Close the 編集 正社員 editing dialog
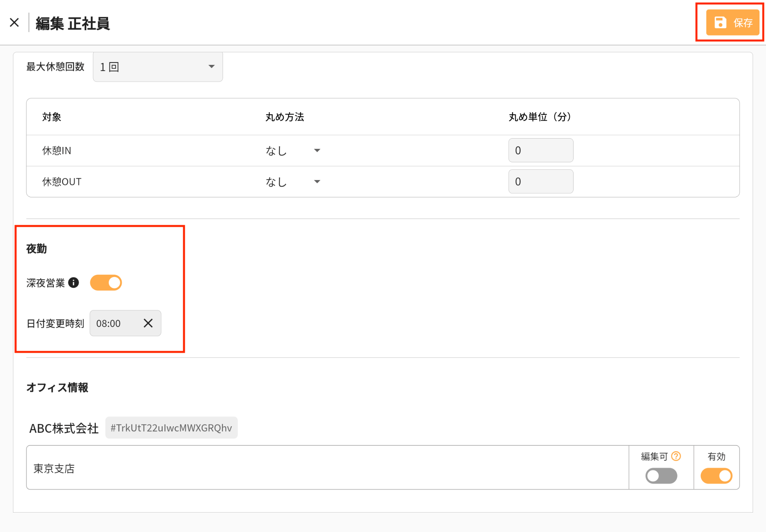The width and height of the screenshot is (766, 532). (15, 23)
